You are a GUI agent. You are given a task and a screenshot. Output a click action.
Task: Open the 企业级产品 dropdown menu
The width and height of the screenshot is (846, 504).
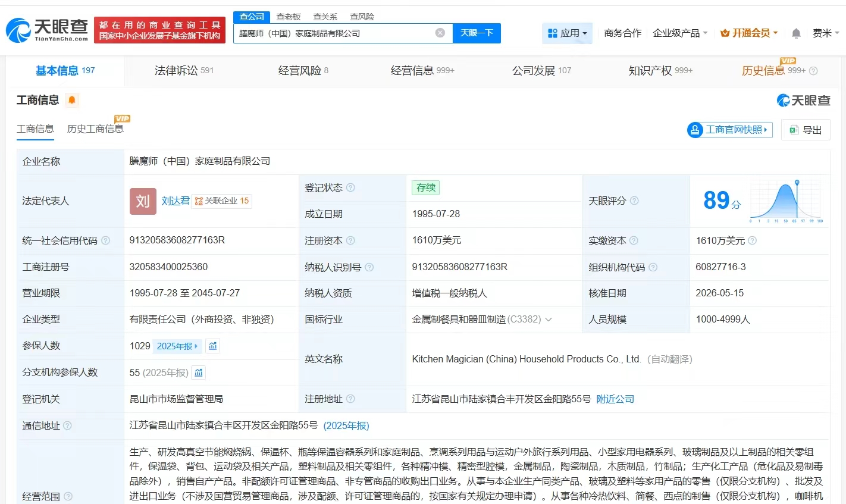click(680, 33)
